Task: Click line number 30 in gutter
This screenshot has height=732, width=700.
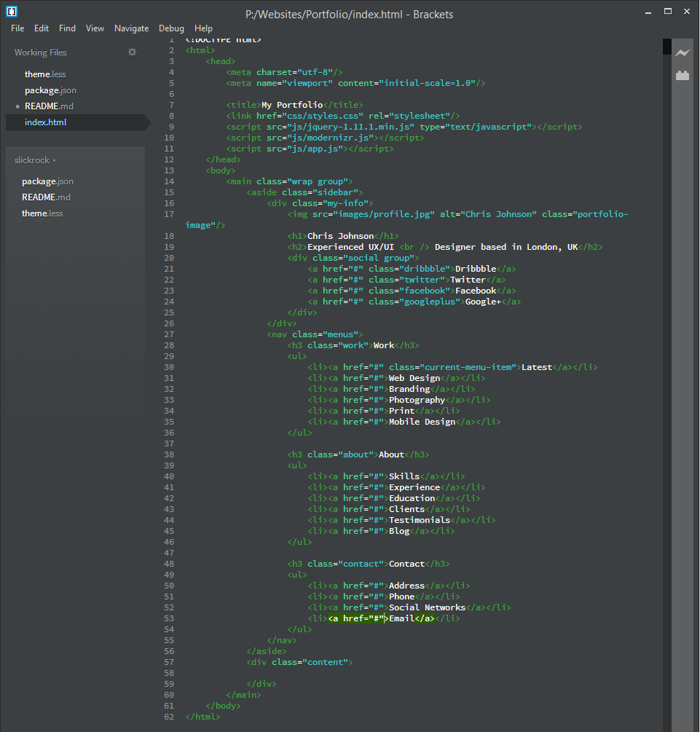Action: 169,367
